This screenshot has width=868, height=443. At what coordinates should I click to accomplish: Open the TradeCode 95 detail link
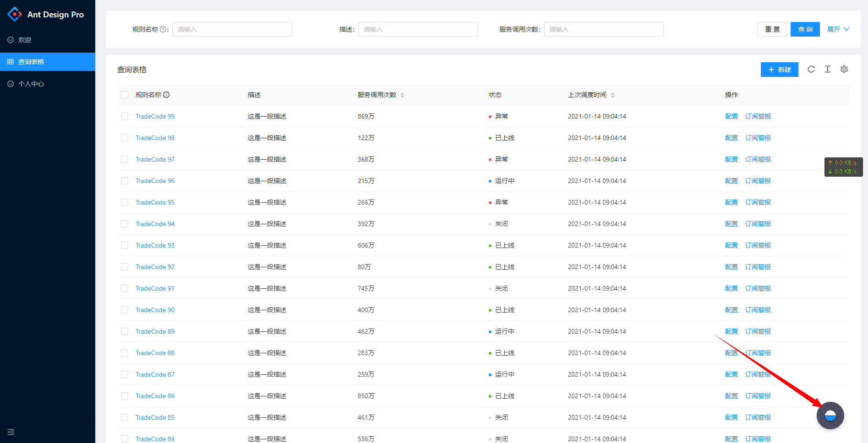pyautogui.click(x=155, y=202)
